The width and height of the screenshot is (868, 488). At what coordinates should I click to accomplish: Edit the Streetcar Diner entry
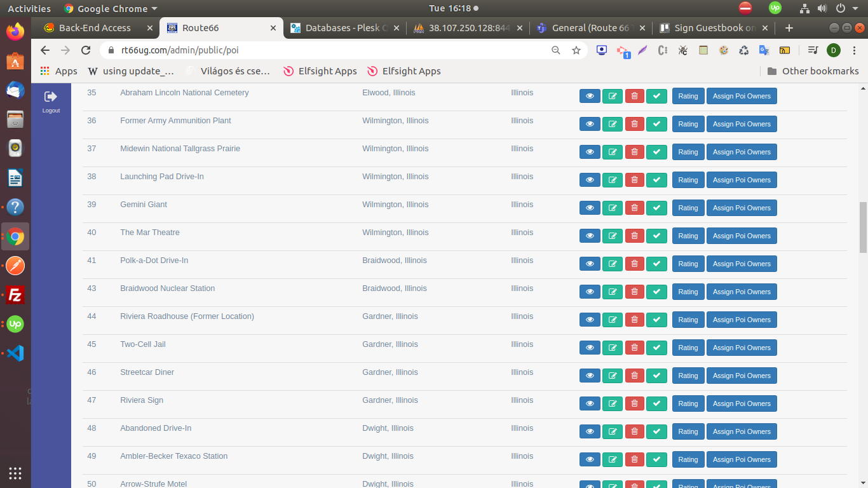pos(613,376)
